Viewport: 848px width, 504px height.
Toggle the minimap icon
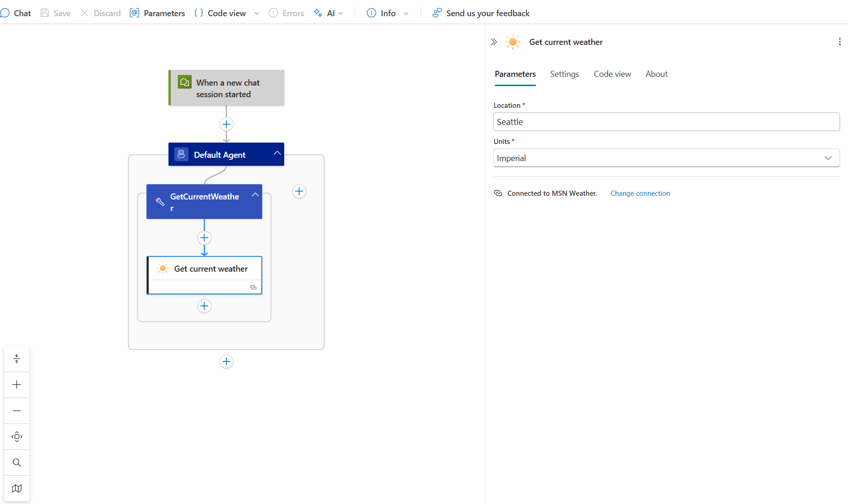[x=17, y=488]
